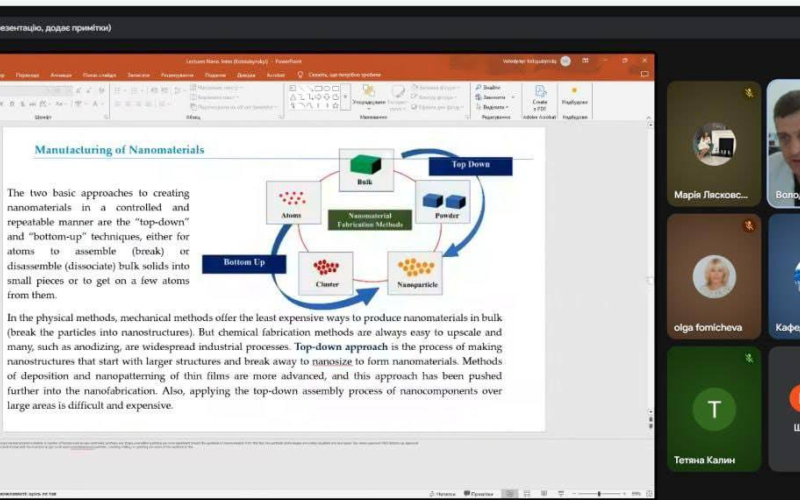
Task: Click the zoom out minus icon
Action: [574, 493]
